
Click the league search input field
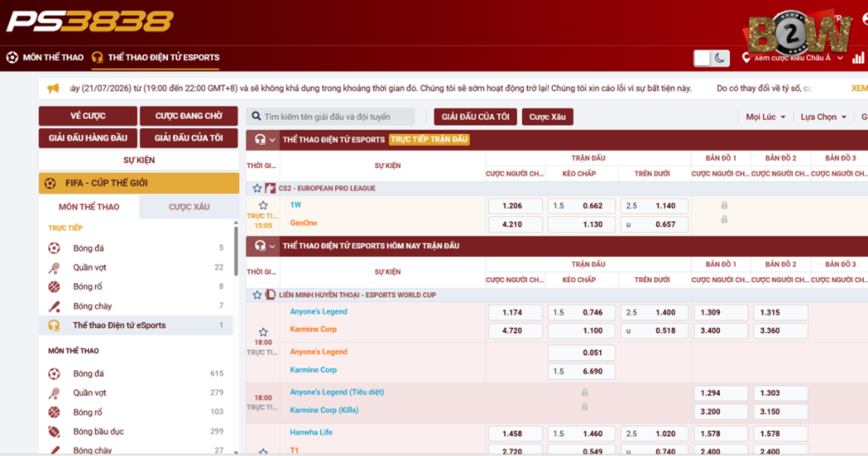point(331,117)
